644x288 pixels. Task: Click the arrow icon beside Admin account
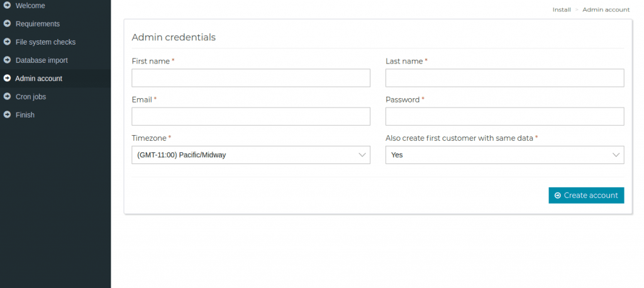(x=7, y=78)
